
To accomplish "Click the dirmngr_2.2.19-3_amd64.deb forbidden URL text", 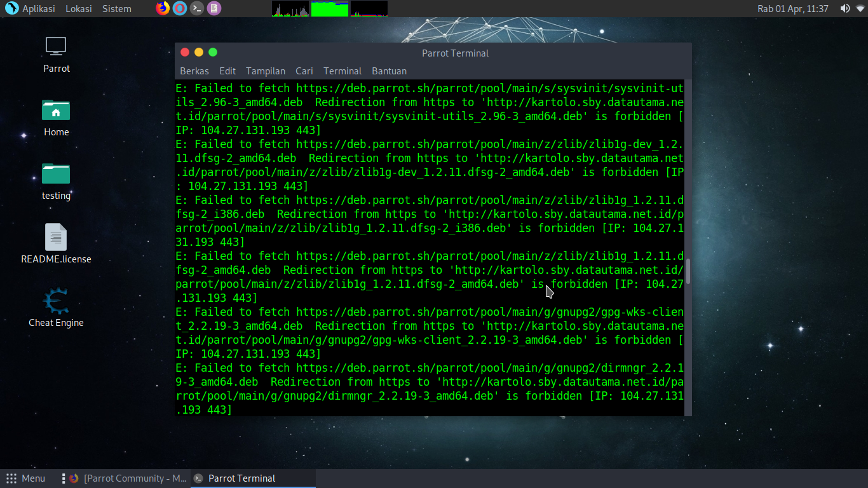I will tap(430, 389).
